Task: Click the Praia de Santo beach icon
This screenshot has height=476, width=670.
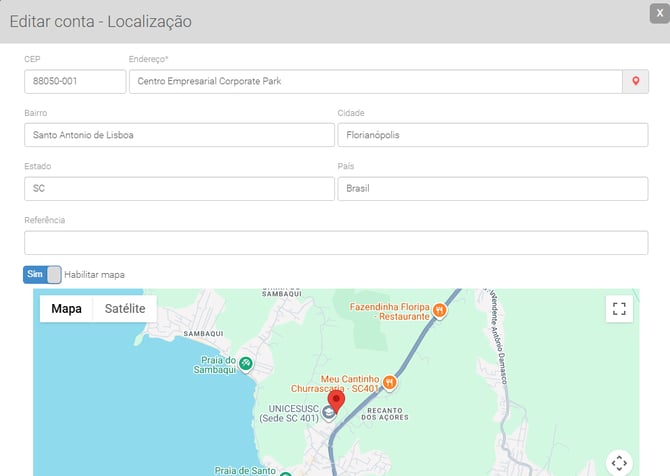Action: point(285,473)
